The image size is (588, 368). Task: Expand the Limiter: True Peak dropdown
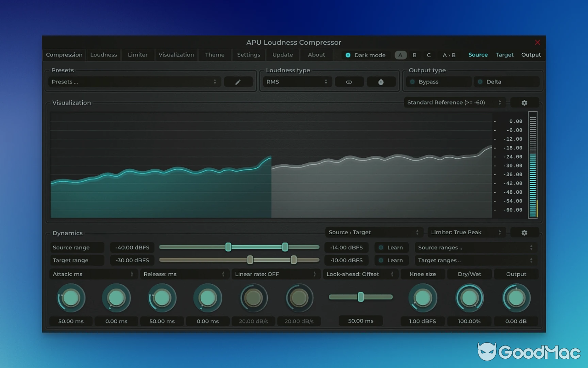pos(466,232)
